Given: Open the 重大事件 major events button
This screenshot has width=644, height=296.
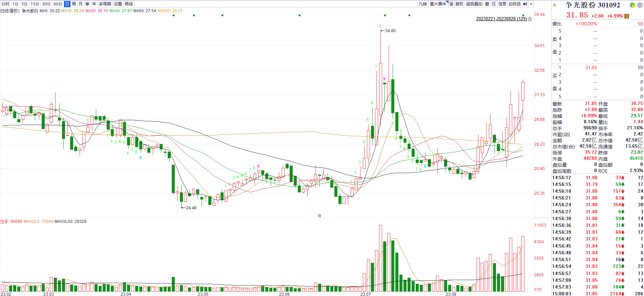Looking at the screenshot, I should coord(438,4).
